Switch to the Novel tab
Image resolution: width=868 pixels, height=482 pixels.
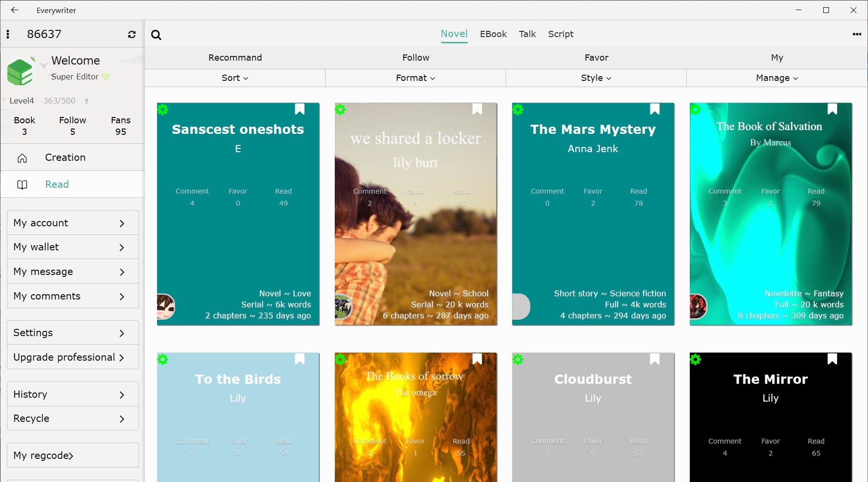click(x=454, y=34)
